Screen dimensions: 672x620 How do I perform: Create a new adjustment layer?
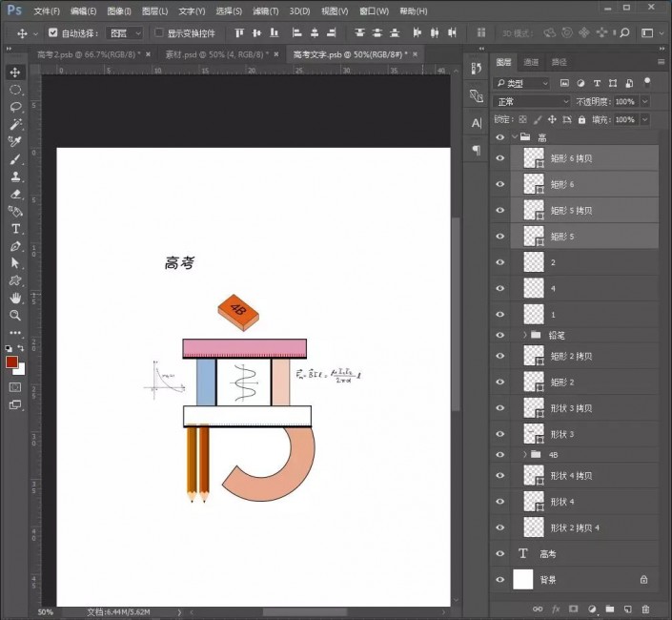(592, 609)
